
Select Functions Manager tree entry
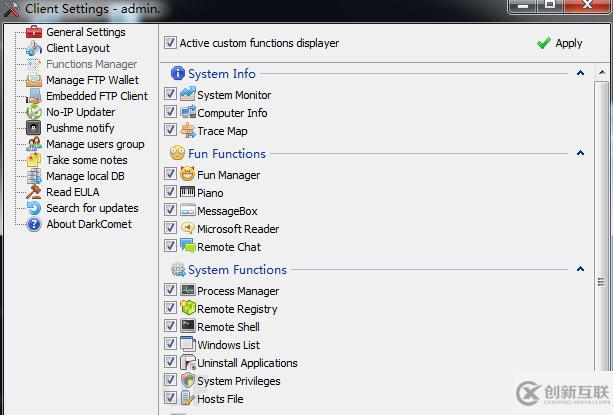[x=91, y=64]
